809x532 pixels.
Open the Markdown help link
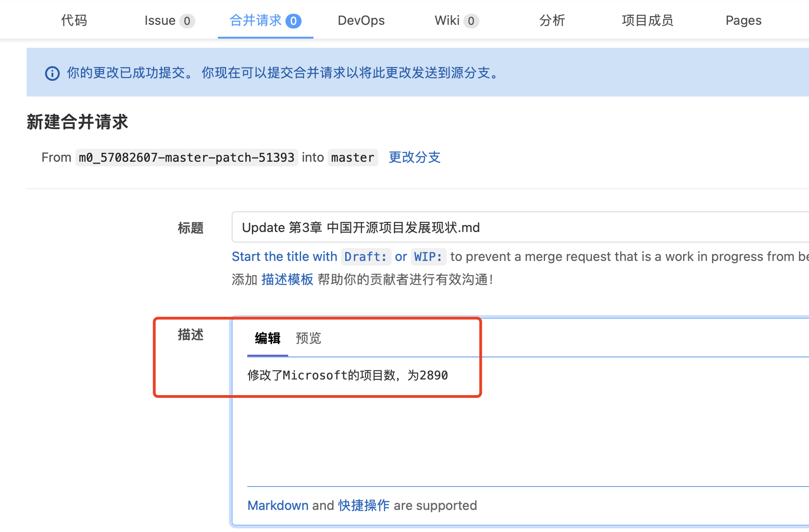278,505
